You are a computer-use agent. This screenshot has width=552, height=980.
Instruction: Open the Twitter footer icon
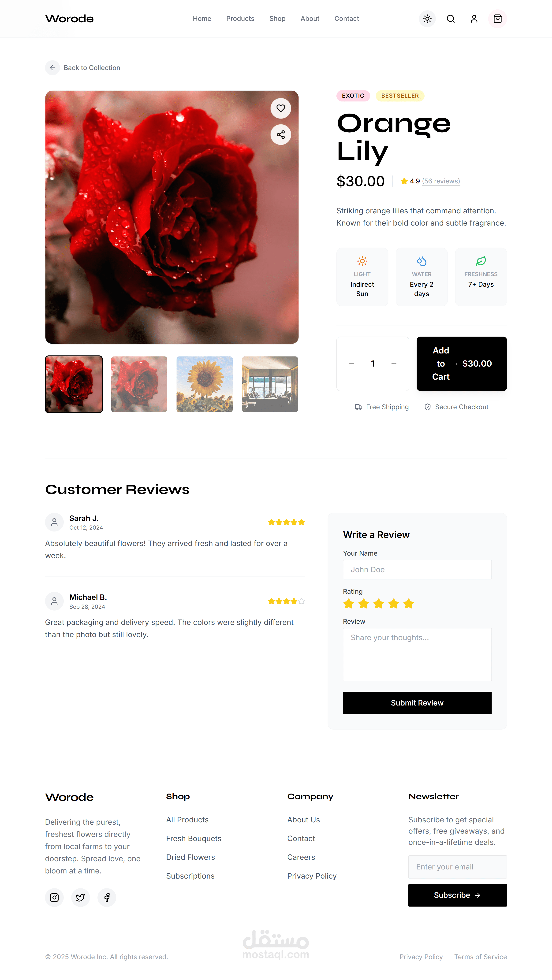tap(81, 898)
